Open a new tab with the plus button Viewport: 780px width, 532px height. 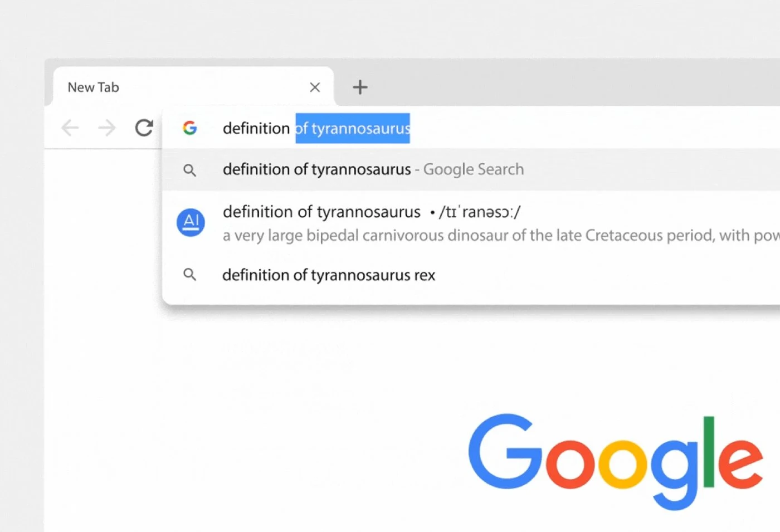click(x=360, y=87)
